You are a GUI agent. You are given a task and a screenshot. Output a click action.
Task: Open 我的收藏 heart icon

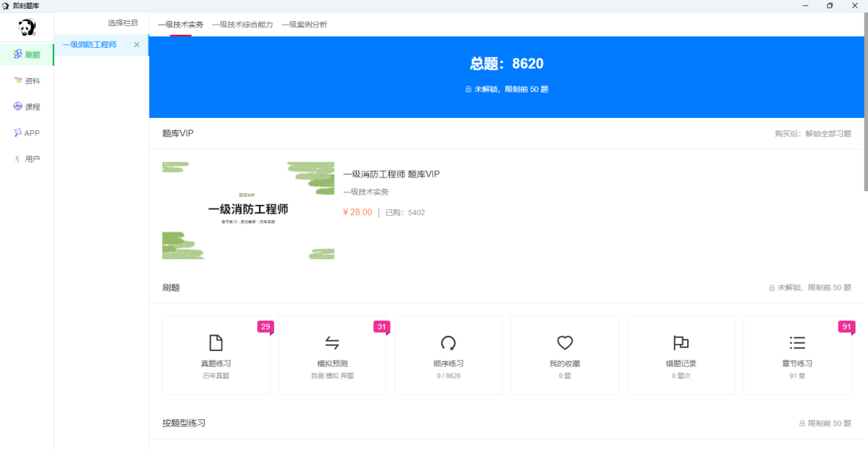coord(565,342)
